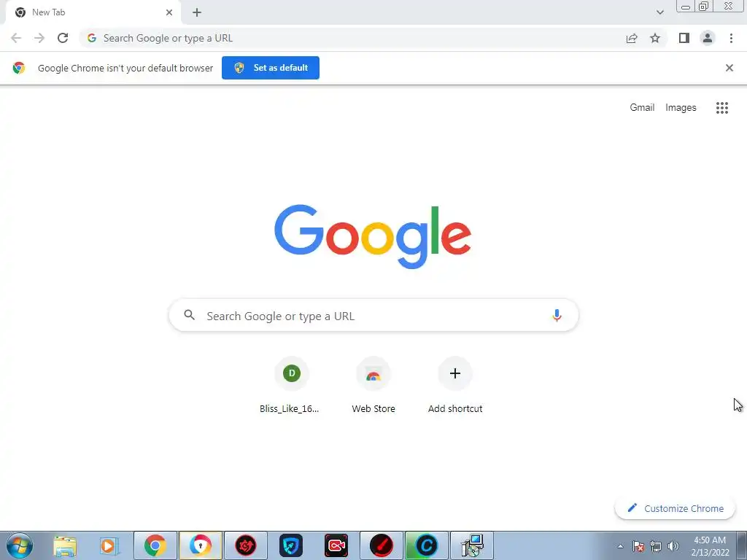This screenshot has height=560, width=747.
Task: Open the Google apps grid
Action: tap(722, 108)
